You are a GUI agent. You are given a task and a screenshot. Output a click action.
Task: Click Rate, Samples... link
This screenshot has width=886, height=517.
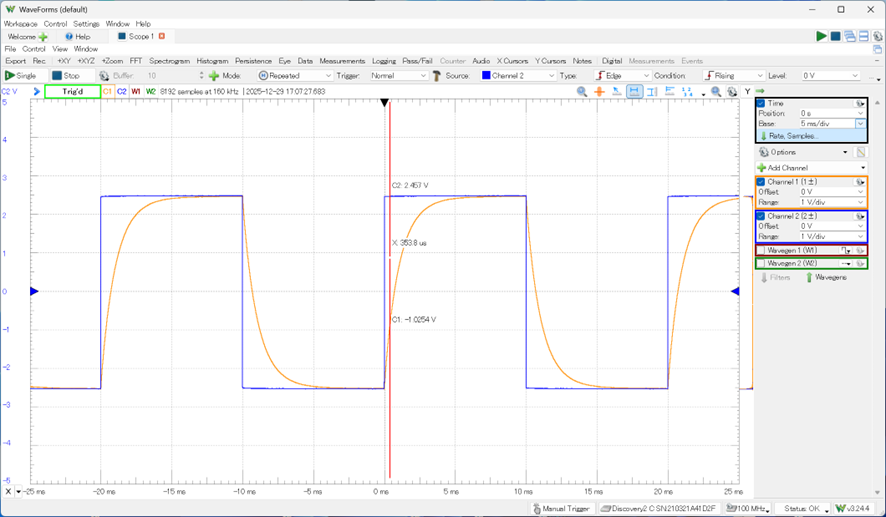point(793,136)
